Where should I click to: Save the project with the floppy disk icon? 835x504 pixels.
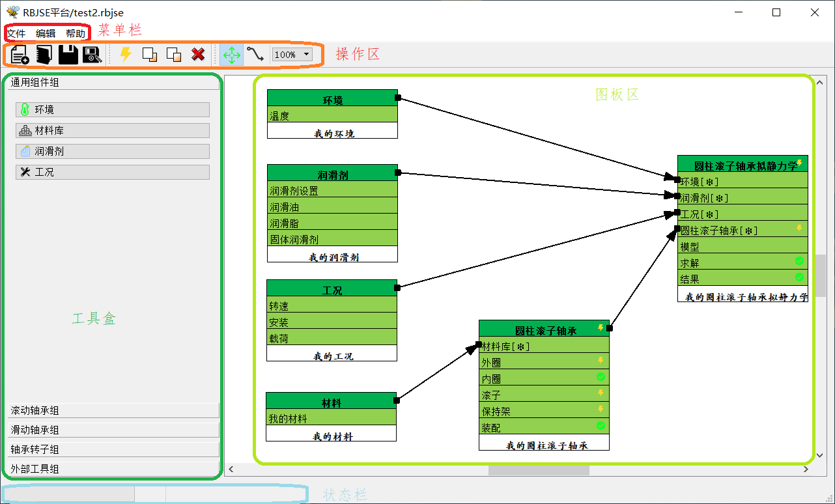(x=68, y=55)
